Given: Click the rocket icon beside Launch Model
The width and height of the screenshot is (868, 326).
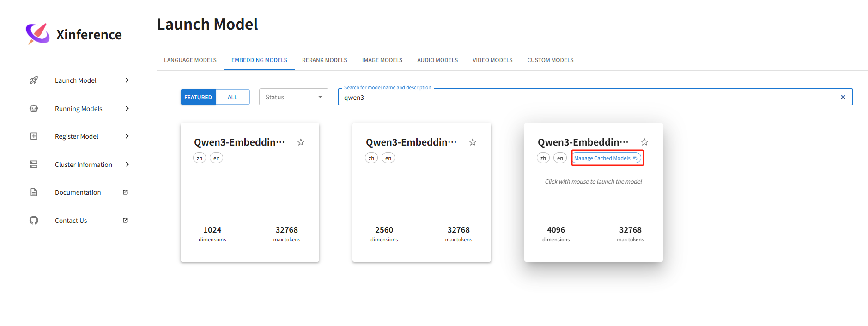Looking at the screenshot, I should (x=34, y=80).
